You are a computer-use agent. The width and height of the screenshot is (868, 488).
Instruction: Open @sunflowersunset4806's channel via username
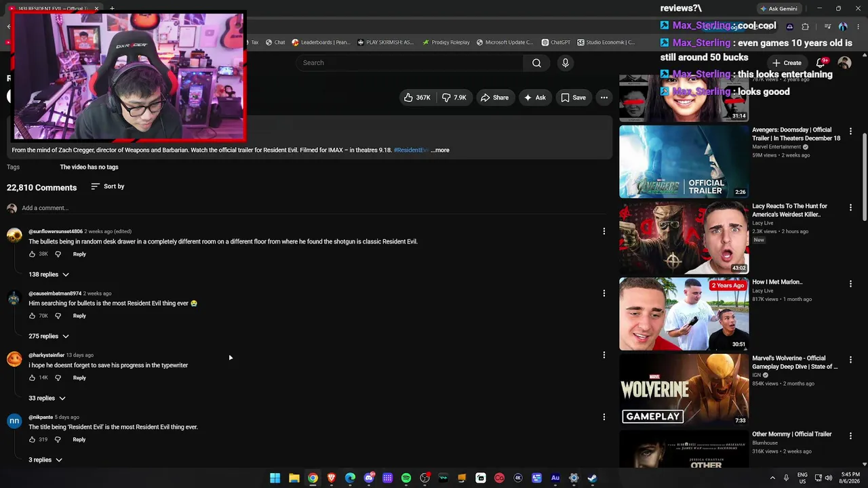pyautogui.click(x=56, y=232)
